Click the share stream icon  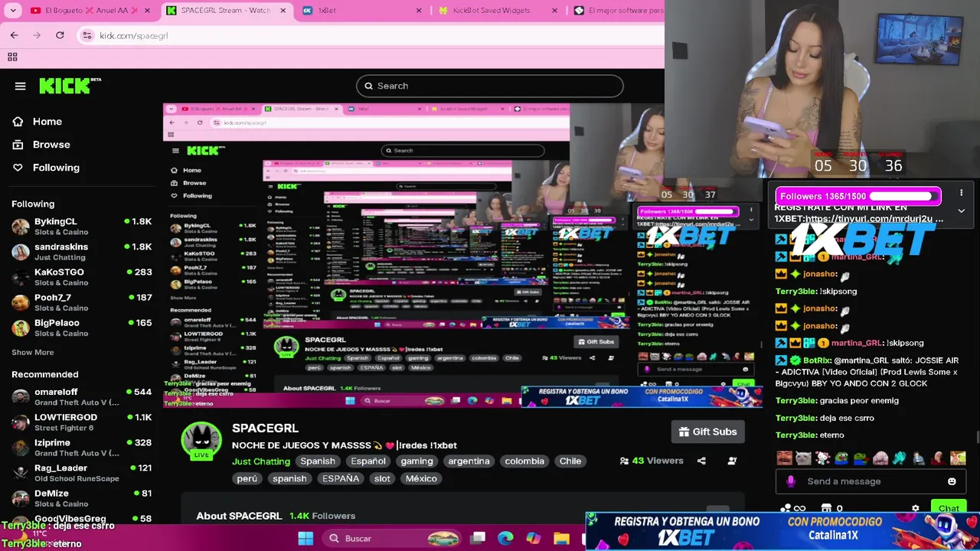point(701,461)
